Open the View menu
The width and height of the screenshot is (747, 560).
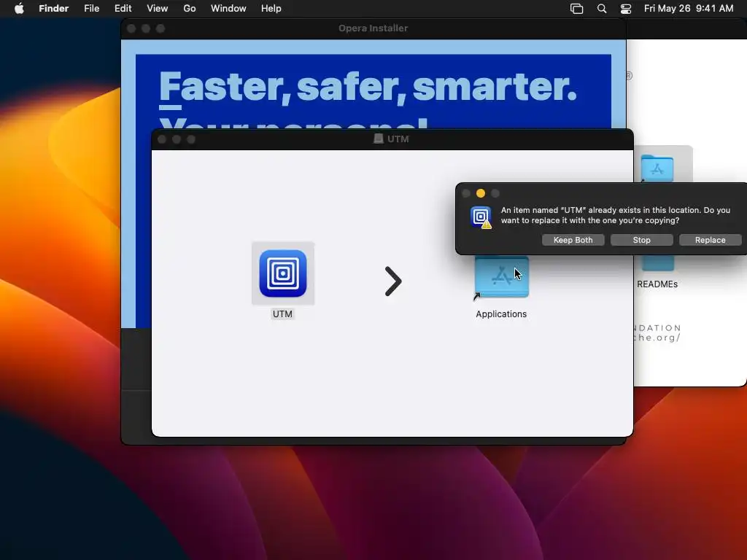[x=158, y=9]
